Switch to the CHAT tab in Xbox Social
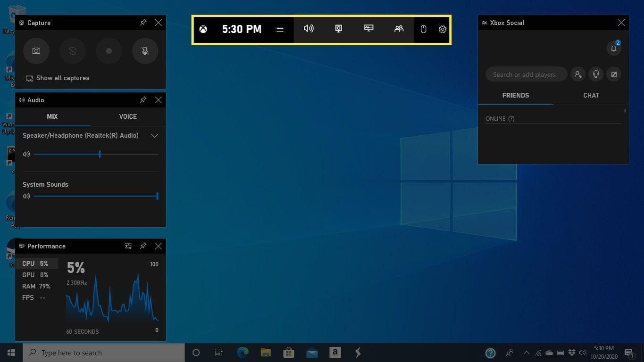644x362 pixels. tap(591, 95)
